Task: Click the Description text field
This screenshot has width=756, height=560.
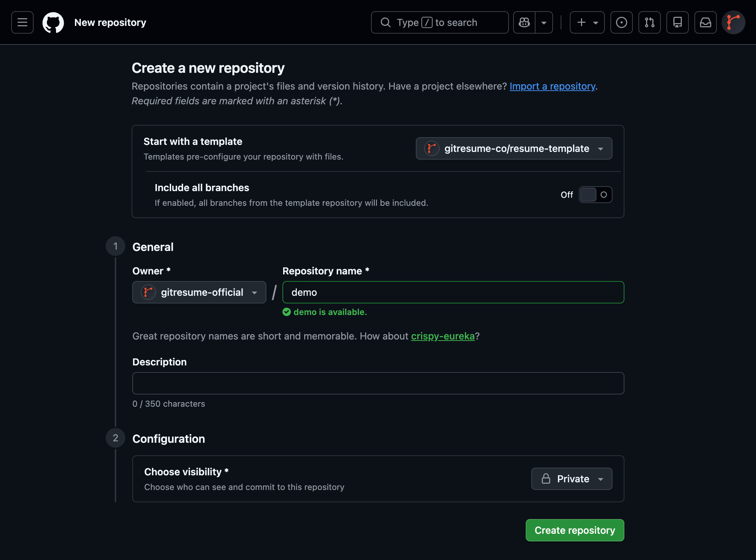Action: [x=378, y=383]
